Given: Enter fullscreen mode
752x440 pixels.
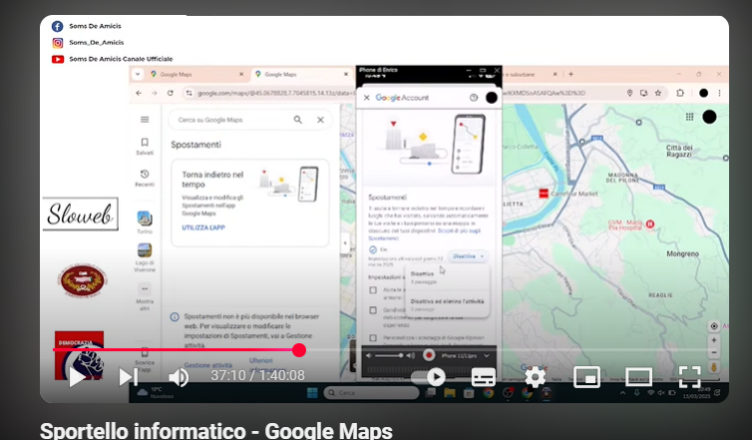Looking at the screenshot, I should (689, 377).
